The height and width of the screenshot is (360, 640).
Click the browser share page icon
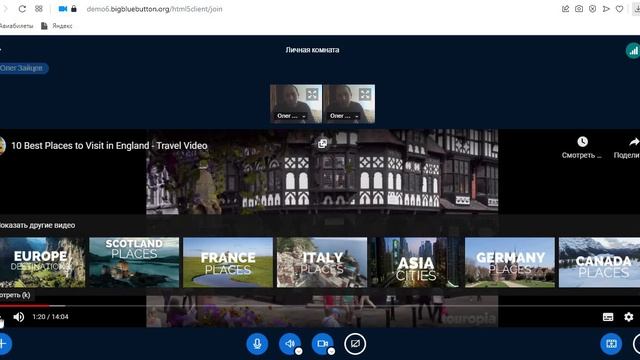[565, 9]
